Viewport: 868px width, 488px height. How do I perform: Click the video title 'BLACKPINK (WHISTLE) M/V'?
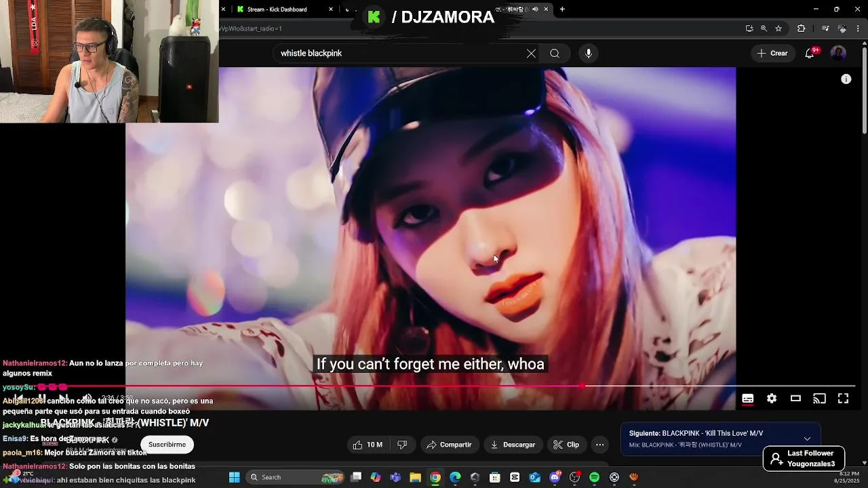tap(125, 423)
